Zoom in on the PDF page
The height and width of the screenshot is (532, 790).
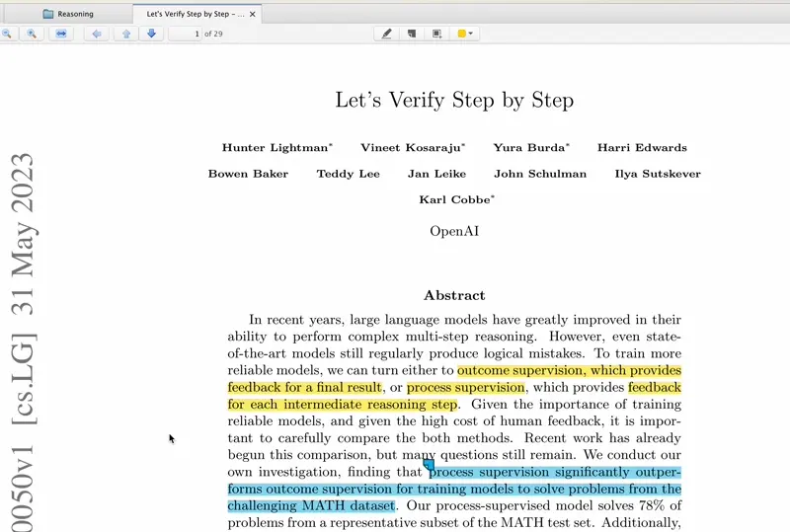[x=32, y=34]
